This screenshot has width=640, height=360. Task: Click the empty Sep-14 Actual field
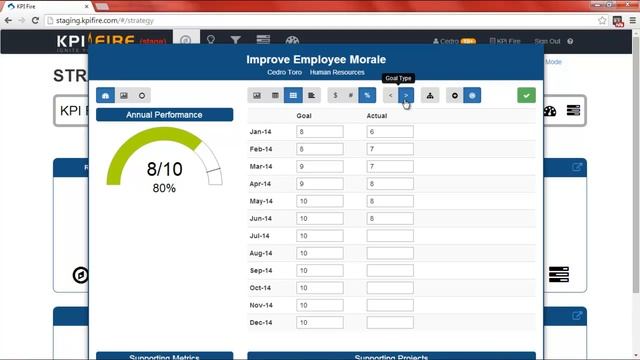390,270
